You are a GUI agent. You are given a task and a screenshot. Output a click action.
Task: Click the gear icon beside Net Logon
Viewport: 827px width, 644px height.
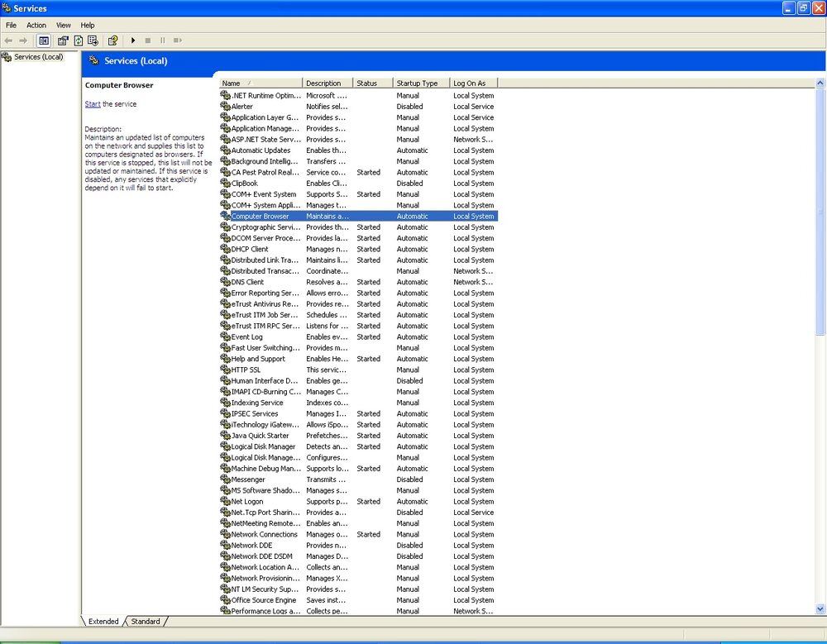click(225, 501)
